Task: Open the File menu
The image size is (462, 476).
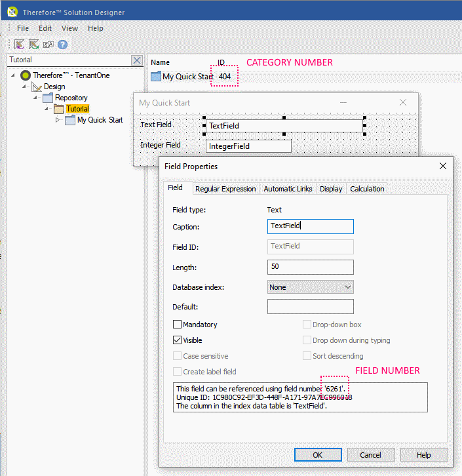Action: [23, 28]
